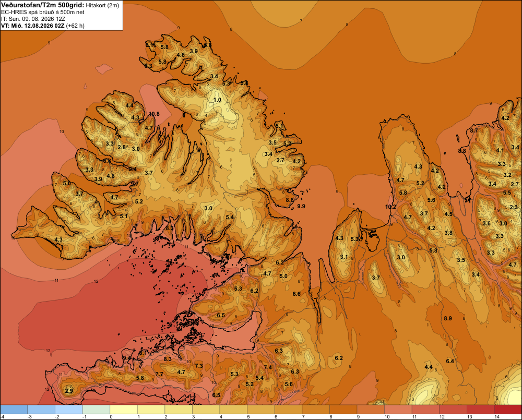This screenshot has width=522, height=420.
Task: Click the '1.0' temperature on the glacier
Action: pos(217,100)
